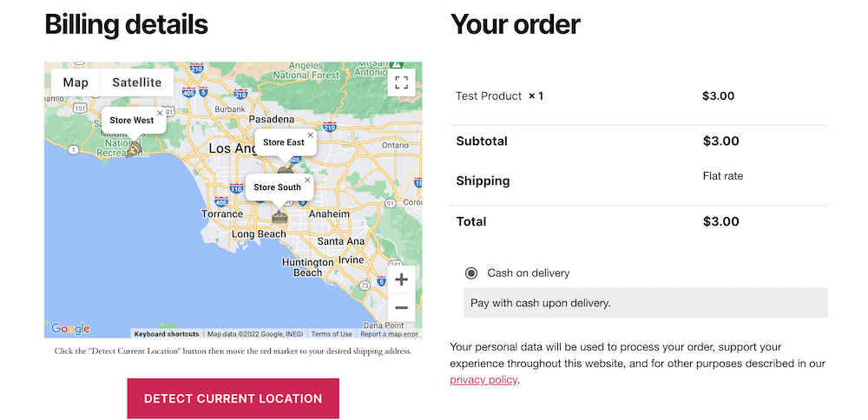Viewport: 868px width, 420px height.
Task: Zoom out of the map
Action: (x=401, y=307)
